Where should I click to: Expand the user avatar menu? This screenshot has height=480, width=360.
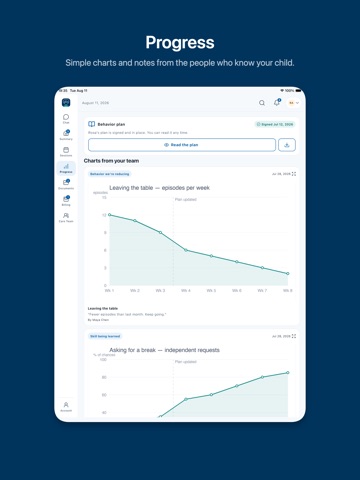coord(294,103)
